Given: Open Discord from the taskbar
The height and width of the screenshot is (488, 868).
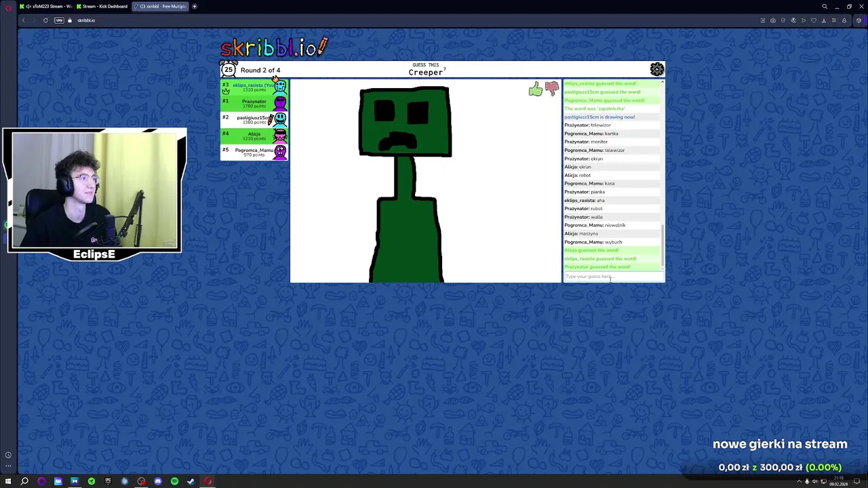Looking at the screenshot, I should pyautogui.click(x=158, y=481).
